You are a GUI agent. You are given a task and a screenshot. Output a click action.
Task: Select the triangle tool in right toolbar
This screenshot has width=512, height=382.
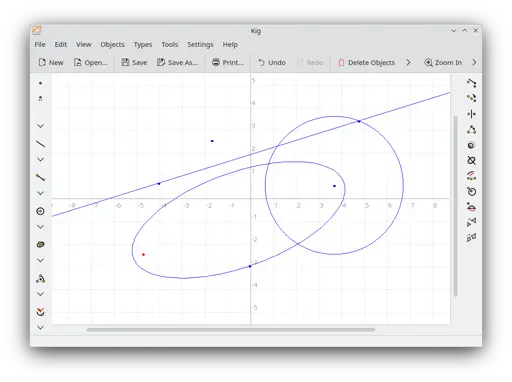[x=471, y=130]
